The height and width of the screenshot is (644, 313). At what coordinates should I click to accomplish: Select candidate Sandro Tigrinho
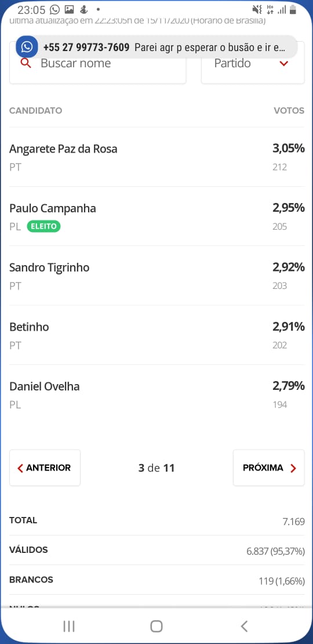click(156, 276)
